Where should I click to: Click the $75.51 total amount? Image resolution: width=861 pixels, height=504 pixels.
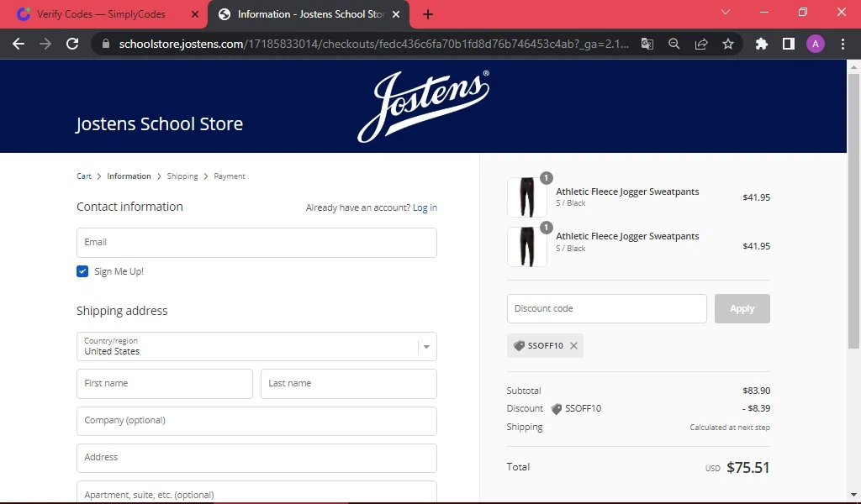click(747, 467)
